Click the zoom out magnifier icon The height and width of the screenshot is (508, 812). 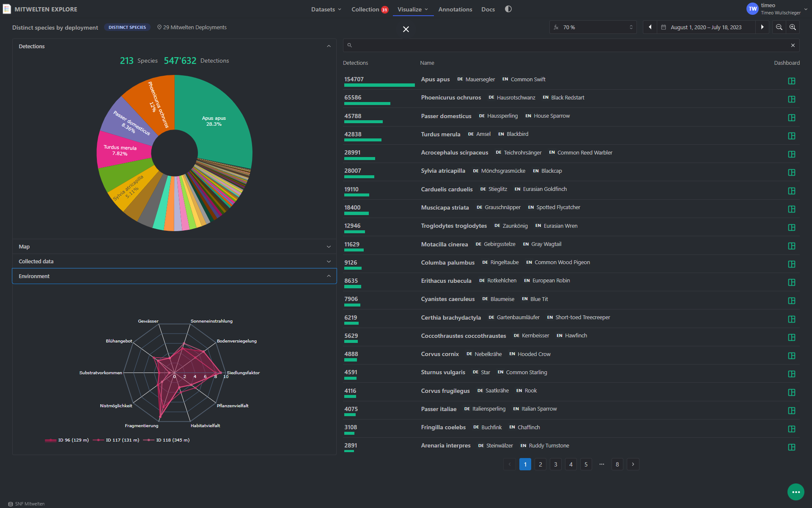pos(779,27)
